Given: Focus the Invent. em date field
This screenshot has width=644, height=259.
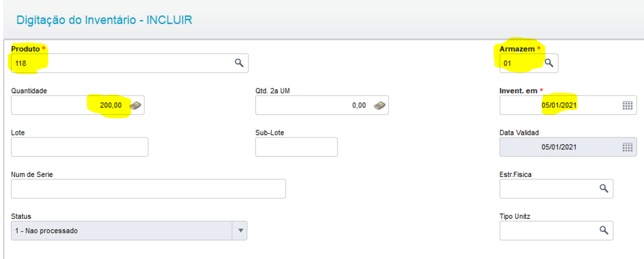Looking at the screenshot, I should (x=568, y=105).
